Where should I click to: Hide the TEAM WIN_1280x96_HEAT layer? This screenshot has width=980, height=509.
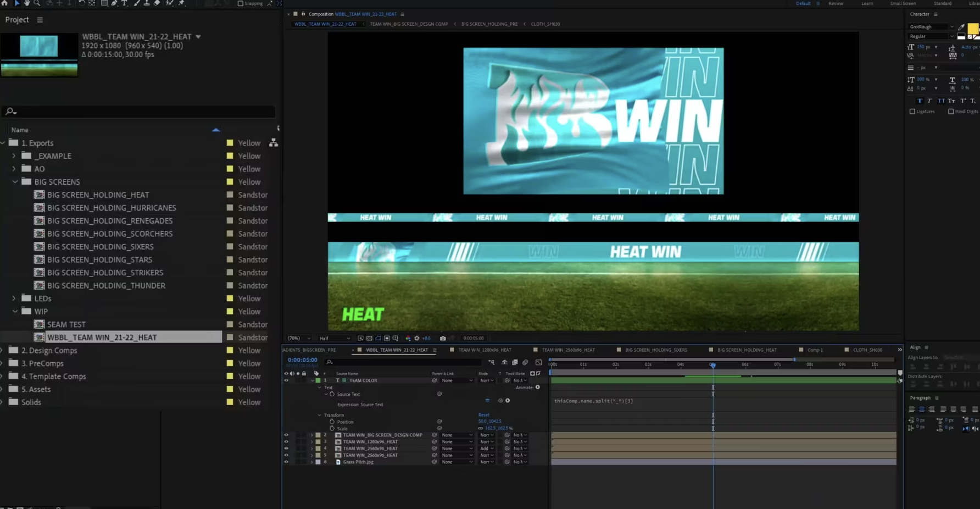[286, 441]
